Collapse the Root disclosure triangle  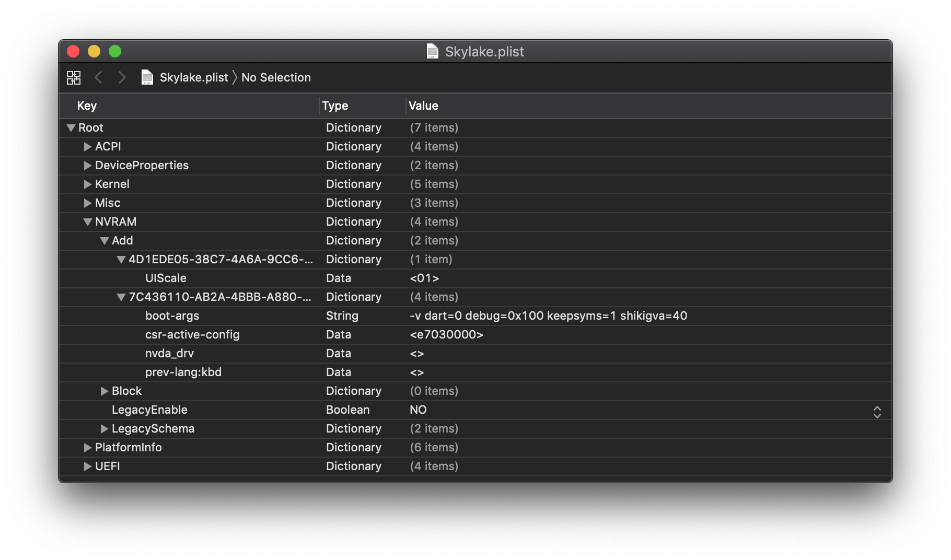(71, 128)
